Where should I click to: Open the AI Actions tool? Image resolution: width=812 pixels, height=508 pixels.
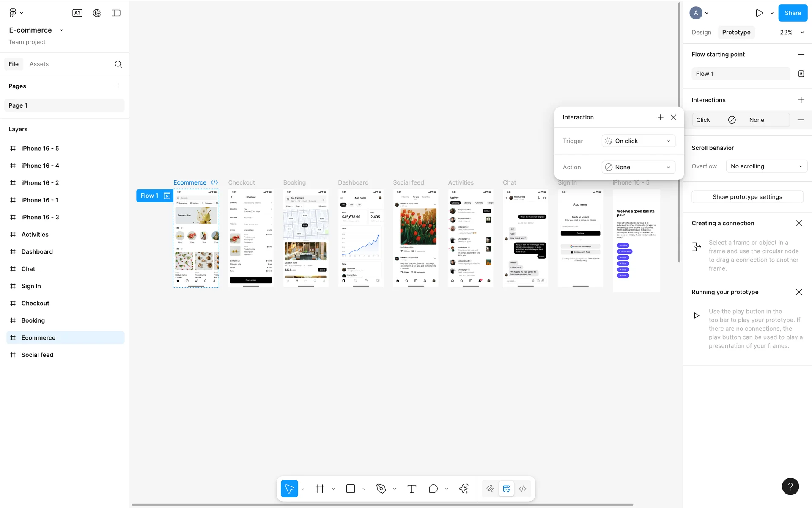(x=464, y=489)
